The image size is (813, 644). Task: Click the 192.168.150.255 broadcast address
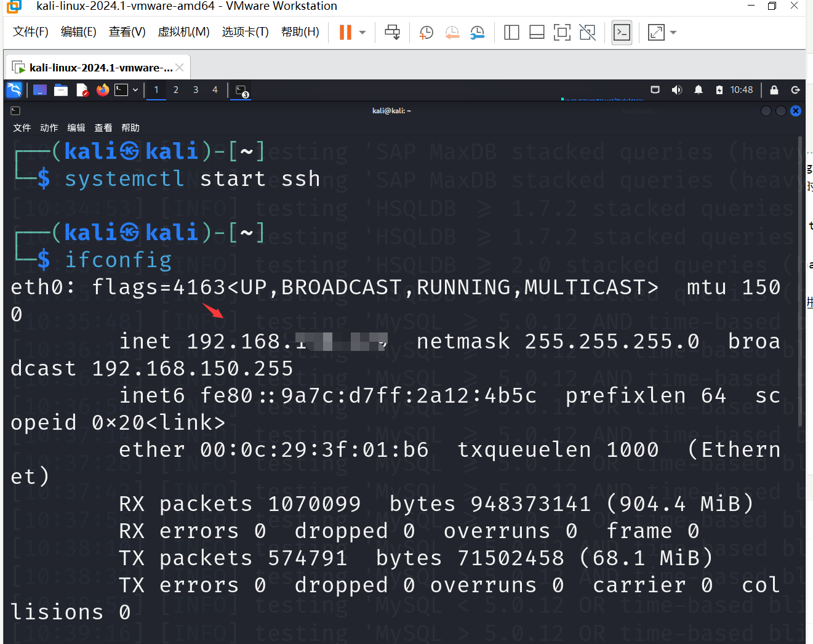193,368
